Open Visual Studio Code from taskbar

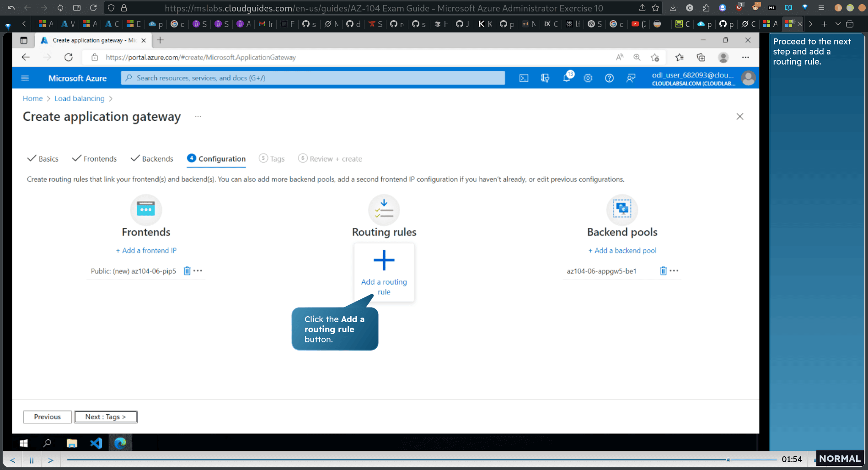96,443
